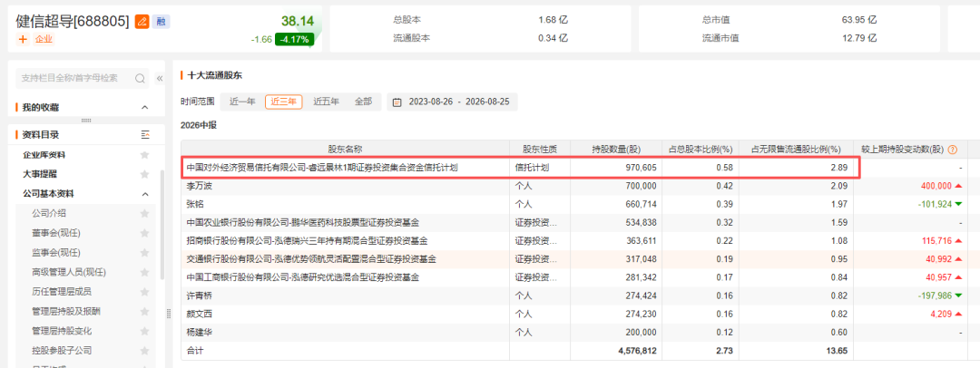Open 高级管理人员(现任) page
980x368 pixels.
pyautogui.click(x=69, y=272)
